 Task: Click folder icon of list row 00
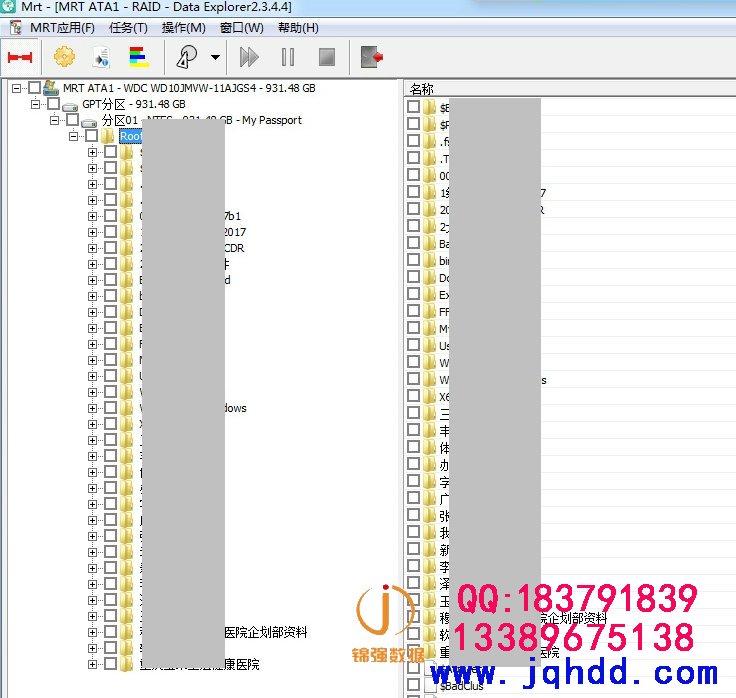429,175
